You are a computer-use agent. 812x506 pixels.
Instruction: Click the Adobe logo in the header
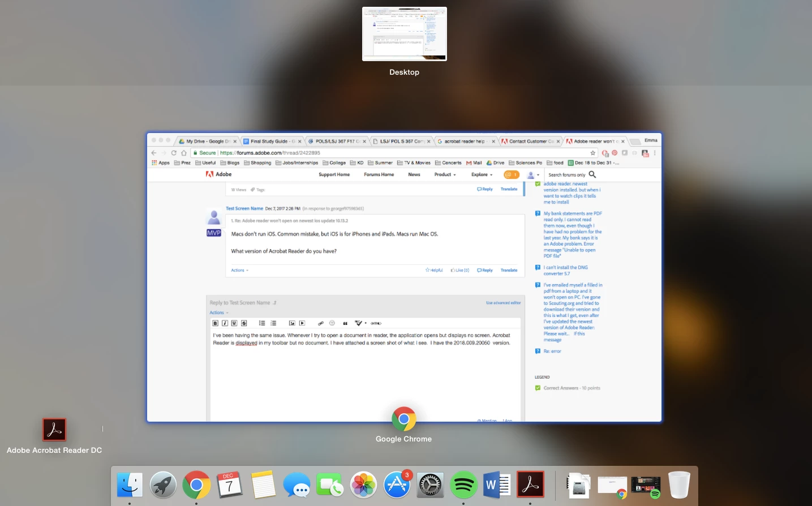pos(218,174)
